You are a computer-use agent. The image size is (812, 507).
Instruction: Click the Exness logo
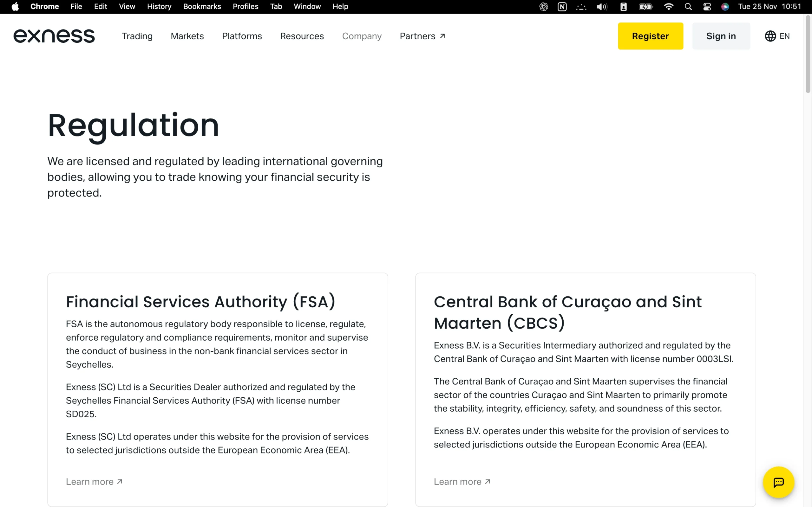[54, 36]
